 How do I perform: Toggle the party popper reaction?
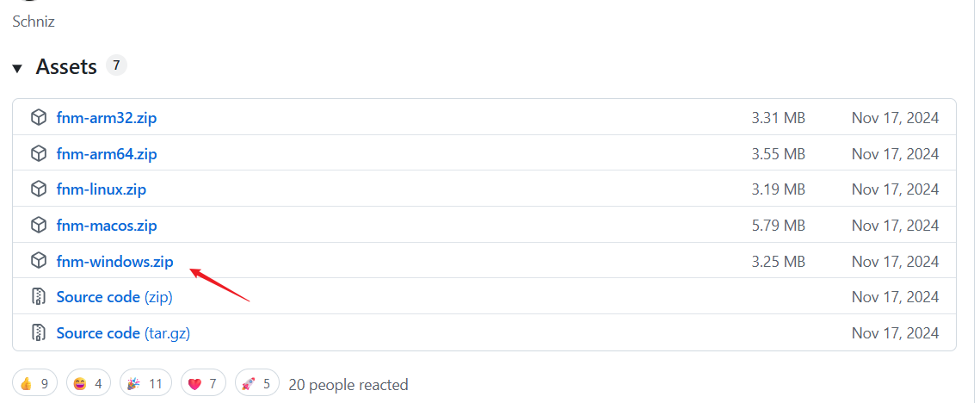click(145, 383)
